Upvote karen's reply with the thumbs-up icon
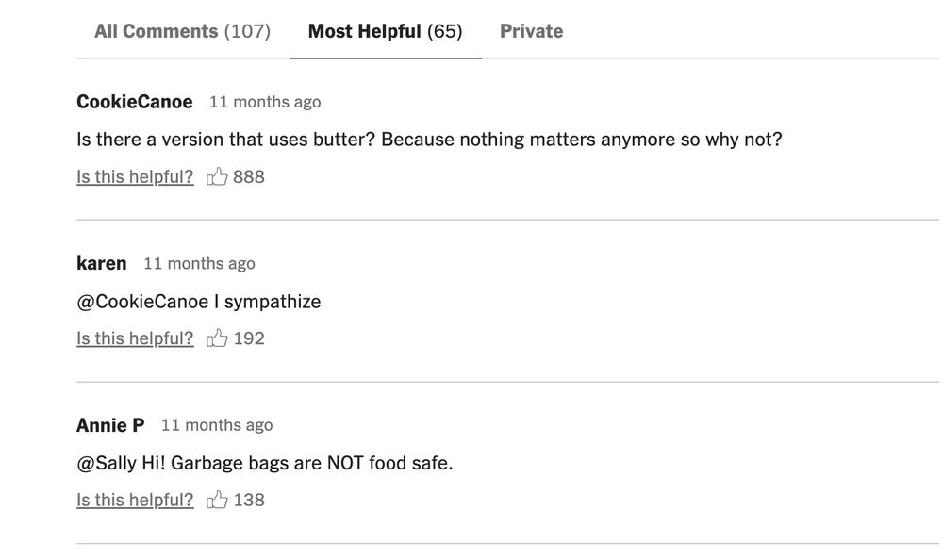Image resolution: width=943 pixels, height=560 pixels. (218, 338)
